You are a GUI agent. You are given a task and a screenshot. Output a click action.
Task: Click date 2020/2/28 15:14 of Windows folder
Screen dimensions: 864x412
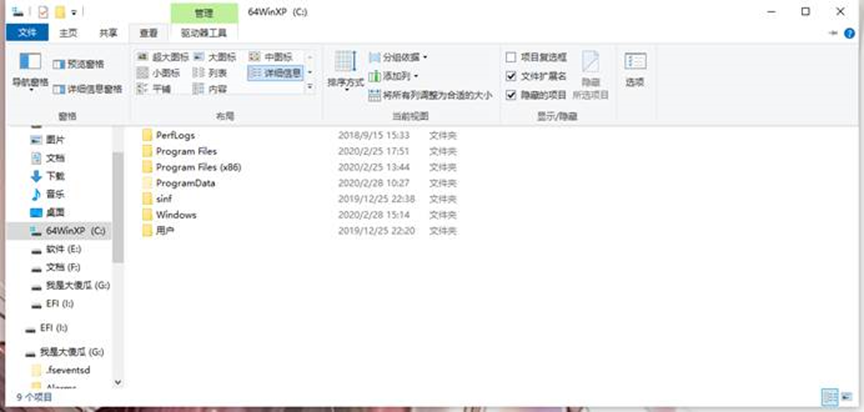click(374, 215)
